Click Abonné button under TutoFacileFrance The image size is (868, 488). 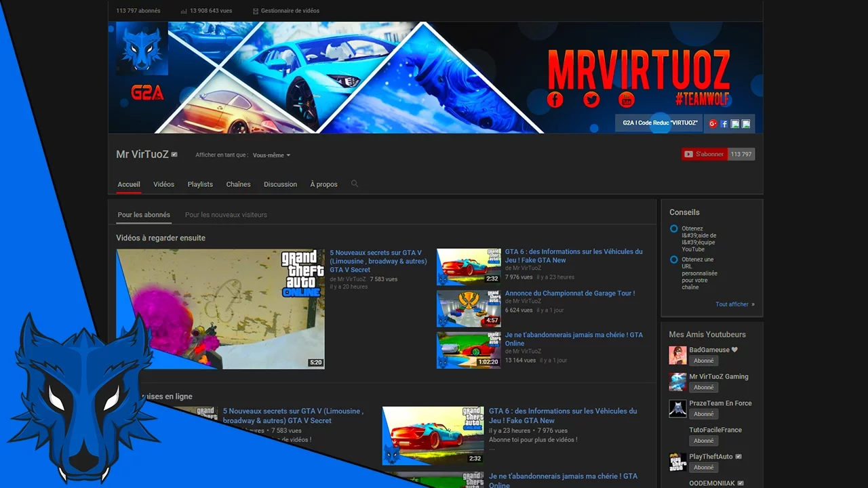click(703, 441)
